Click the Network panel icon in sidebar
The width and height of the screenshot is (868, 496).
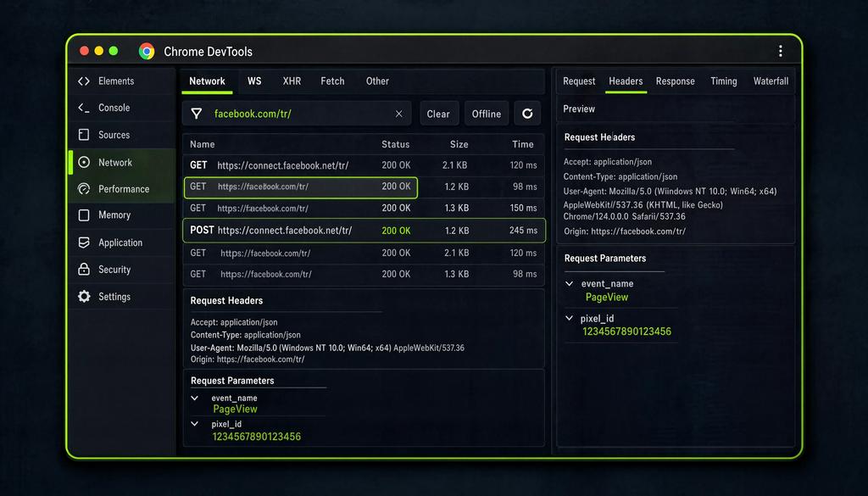[84, 162]
